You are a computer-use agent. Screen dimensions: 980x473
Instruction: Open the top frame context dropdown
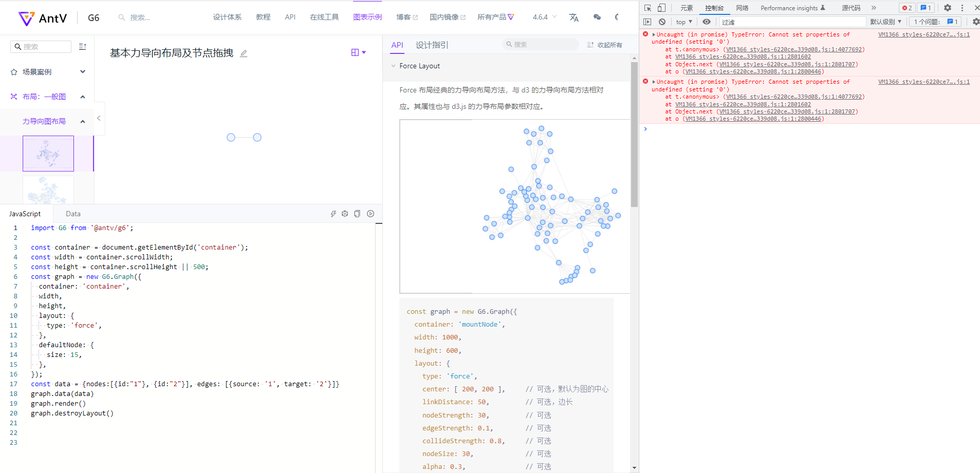pos(683,22)
